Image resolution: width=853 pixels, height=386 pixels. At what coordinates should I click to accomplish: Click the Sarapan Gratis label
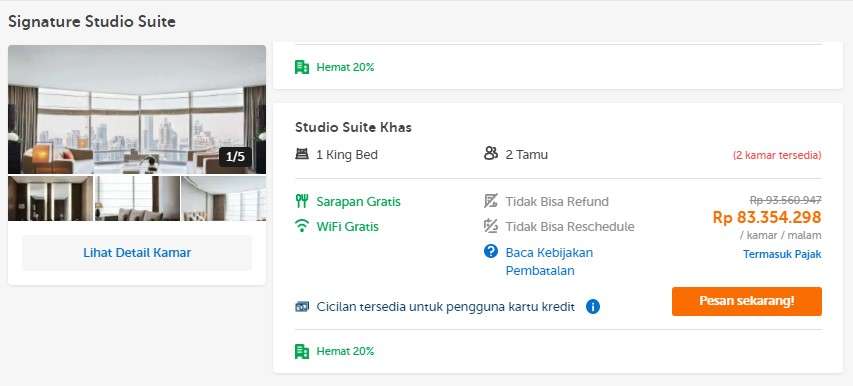click(358, 202)
